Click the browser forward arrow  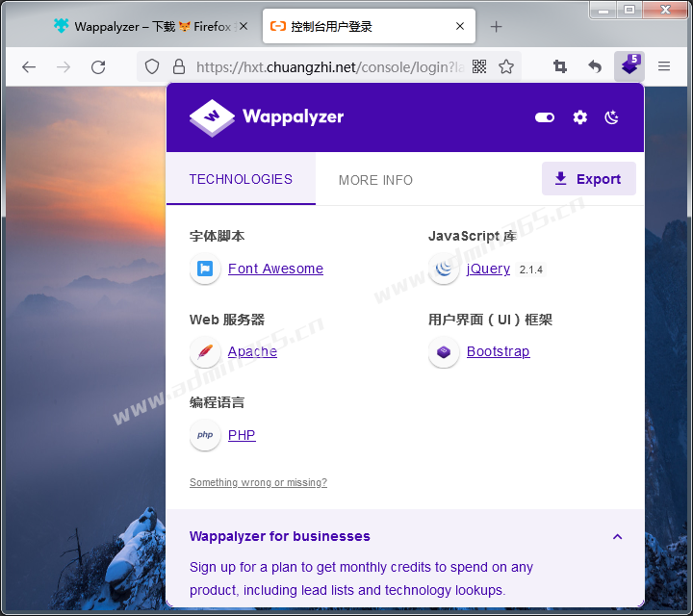[x=64, y=67]
